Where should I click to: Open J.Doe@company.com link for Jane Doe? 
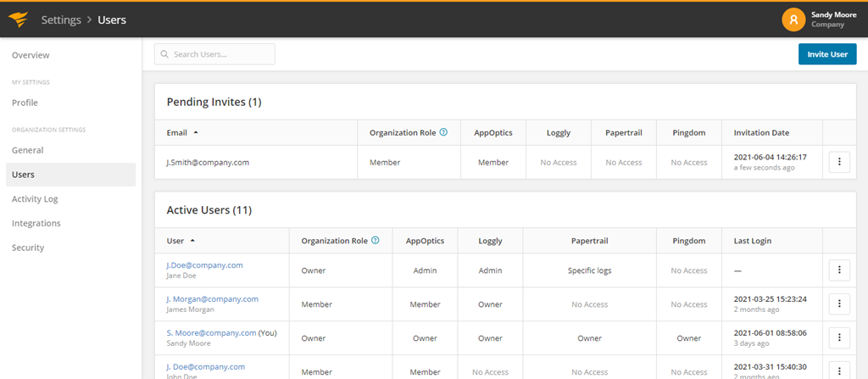[x=204, y=265]
